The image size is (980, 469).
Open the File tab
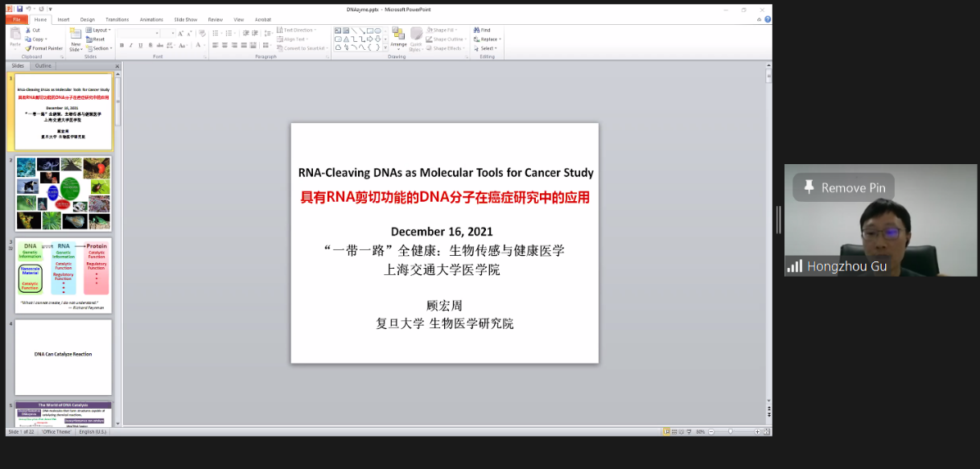[x=16, y=19]
